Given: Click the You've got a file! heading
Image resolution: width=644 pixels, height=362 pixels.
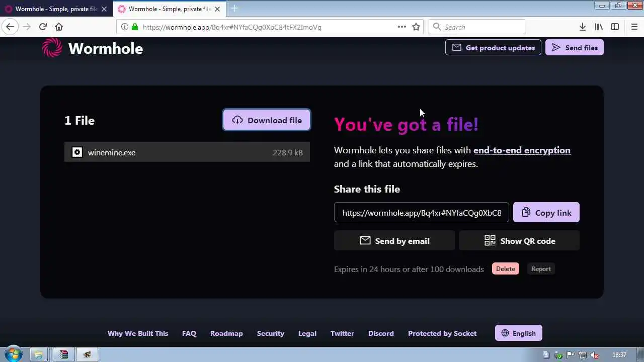Looking at the screenshot, I should coord(406,124).
